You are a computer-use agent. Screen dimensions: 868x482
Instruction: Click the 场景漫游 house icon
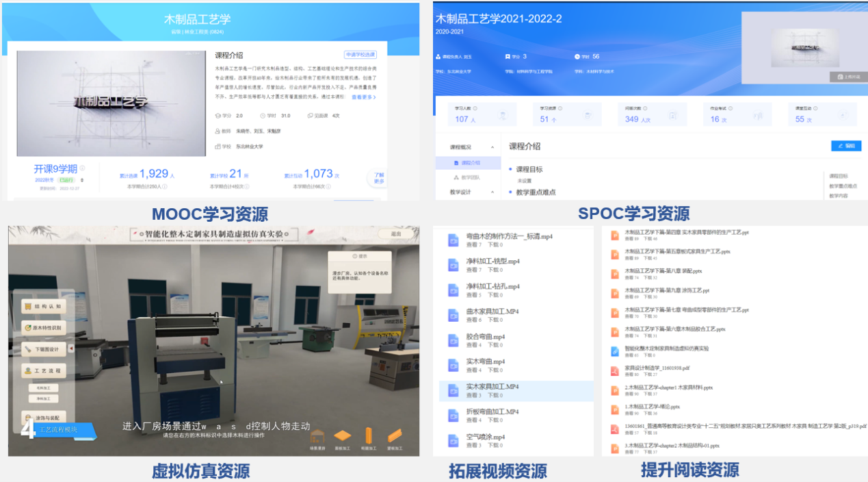tap(317, 437)
